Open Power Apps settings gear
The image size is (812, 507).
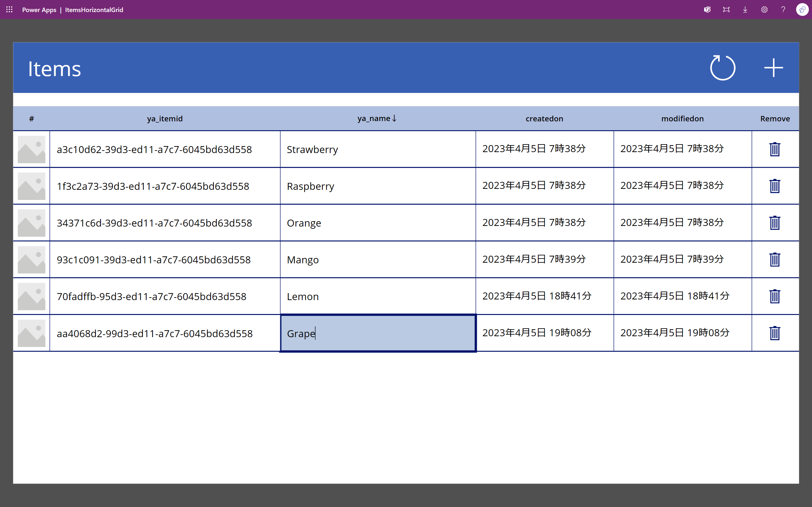pos(764,10)
